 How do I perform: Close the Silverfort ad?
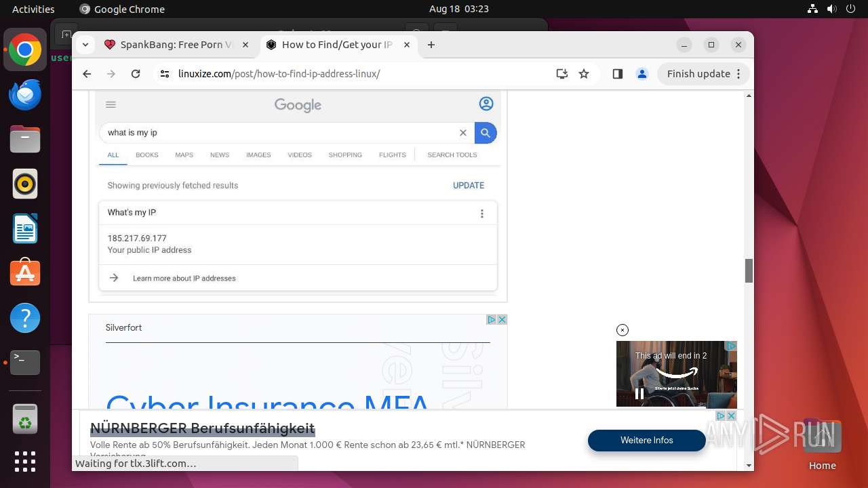(x=502, y=319)
